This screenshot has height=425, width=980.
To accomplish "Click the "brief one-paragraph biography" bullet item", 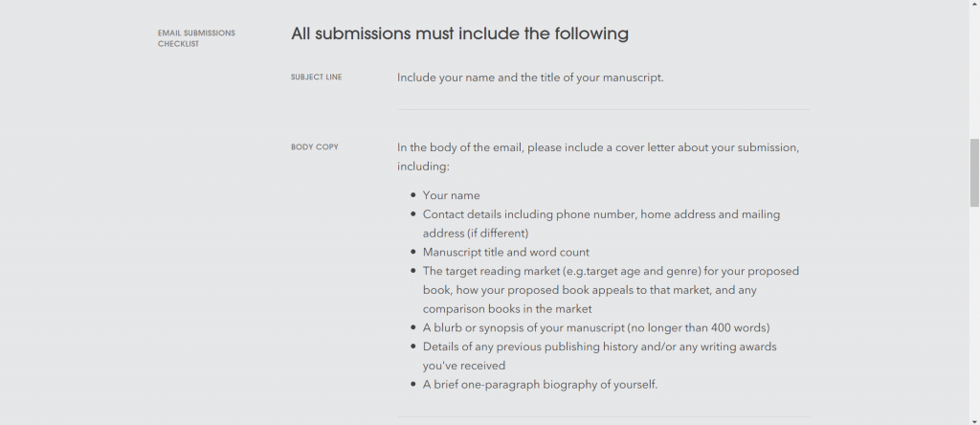I will pos(540,385).
